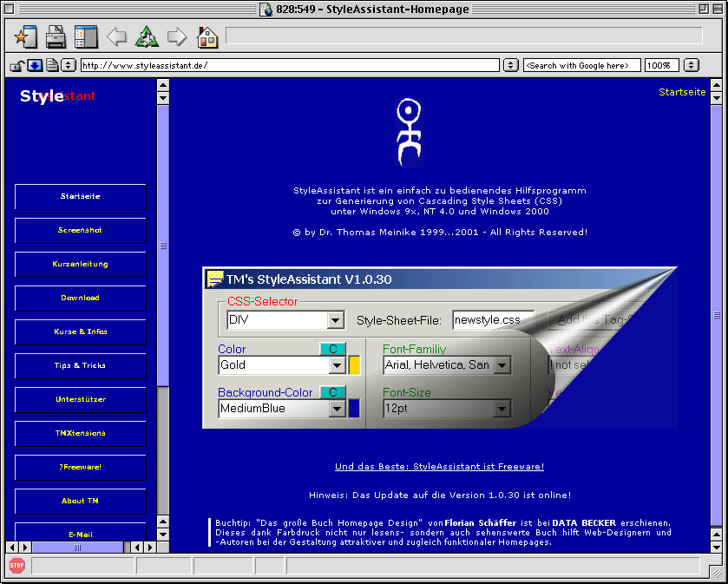Viewport: 728px width, 584px height.
Task: Click the yellow Startseite link at top right
Action: pos(682,92)
